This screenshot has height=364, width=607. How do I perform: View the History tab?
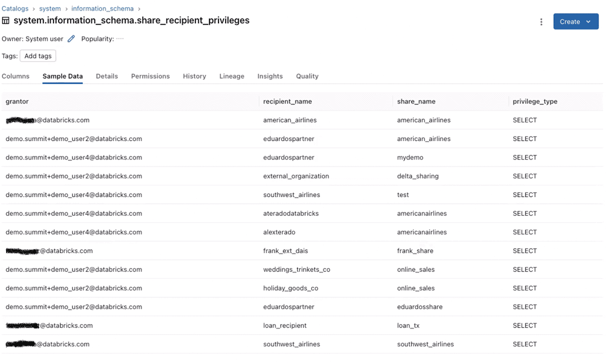pos(194,76)
